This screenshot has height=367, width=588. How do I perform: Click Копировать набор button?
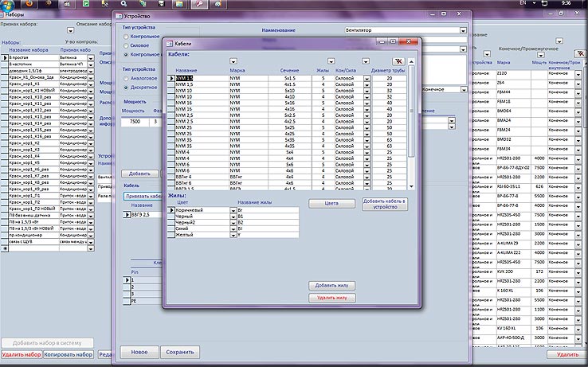pos(69,354)
